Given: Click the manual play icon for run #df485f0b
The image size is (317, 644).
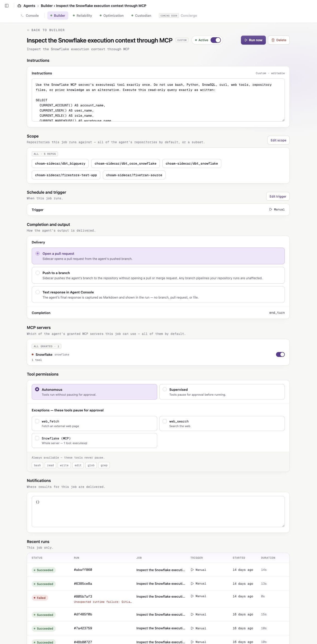Looking at the screenshot, I should coord(192,614).
